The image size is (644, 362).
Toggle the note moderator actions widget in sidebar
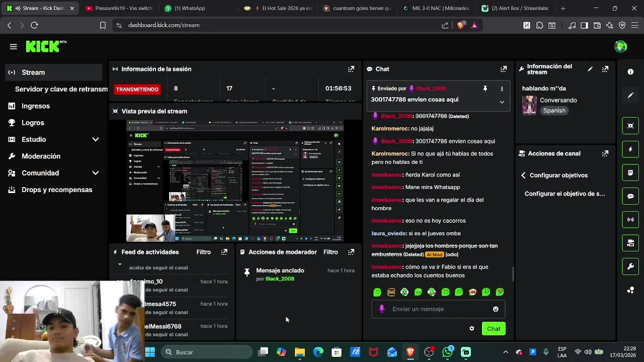630,172
